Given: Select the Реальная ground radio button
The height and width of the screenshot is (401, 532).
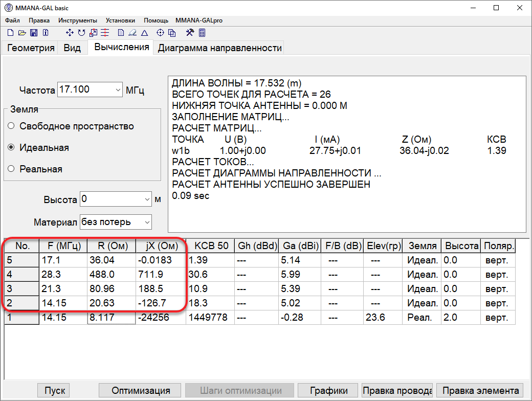Looking at the screenshot, I should [x=11, y=169].
